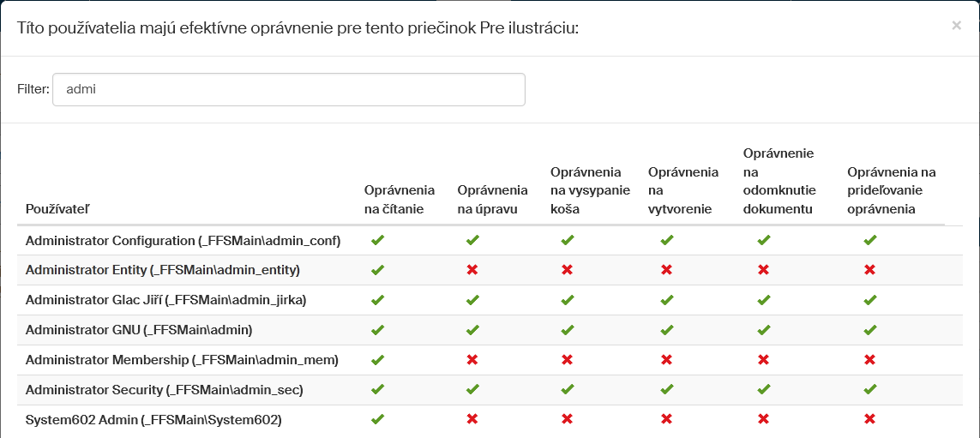This screenshot has width=980, height=438.
Task: Click the Oprávnenia na prideľovanie oprávnenia header
Action: [x=892, y=190]
